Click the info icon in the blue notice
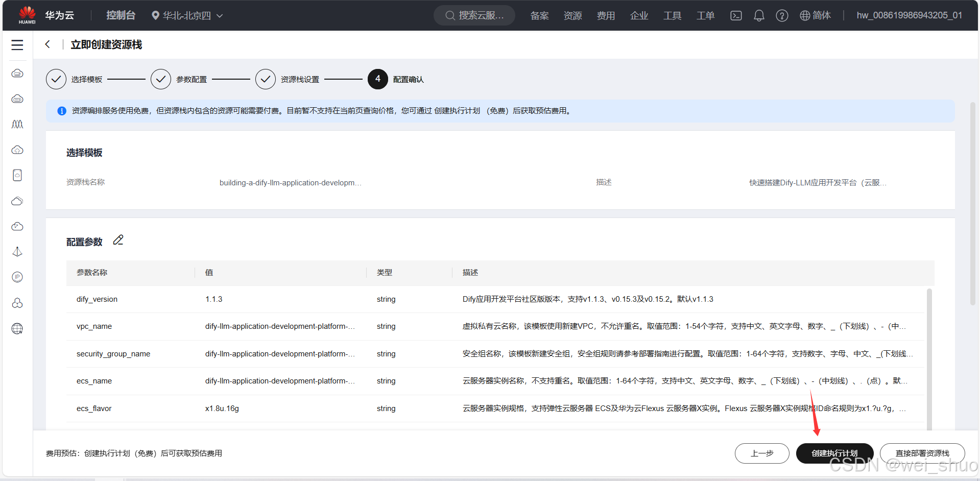The width and height of the screenshot is (980, 481). coord(62,111)
